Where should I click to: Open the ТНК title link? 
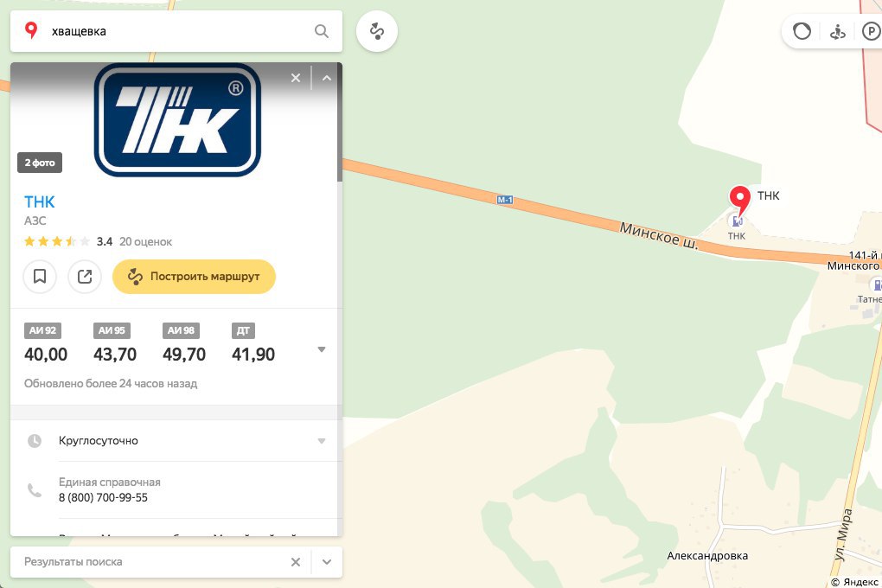point(40,201)
